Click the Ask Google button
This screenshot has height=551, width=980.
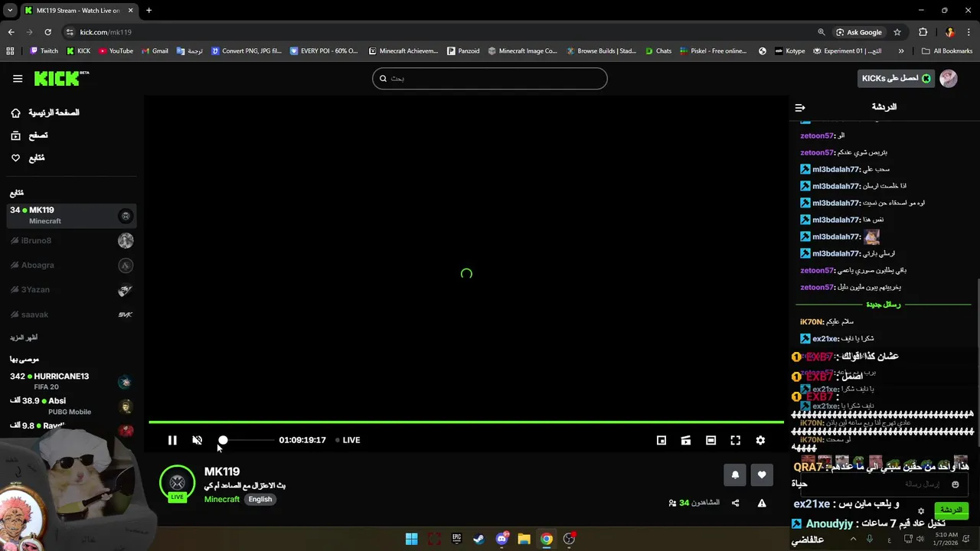[859, 32]
